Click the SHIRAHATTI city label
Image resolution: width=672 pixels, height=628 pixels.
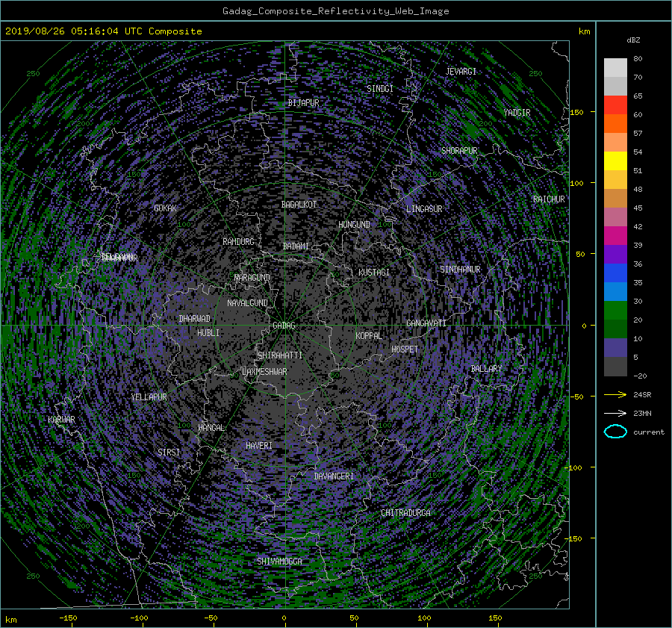pos(280,355)
